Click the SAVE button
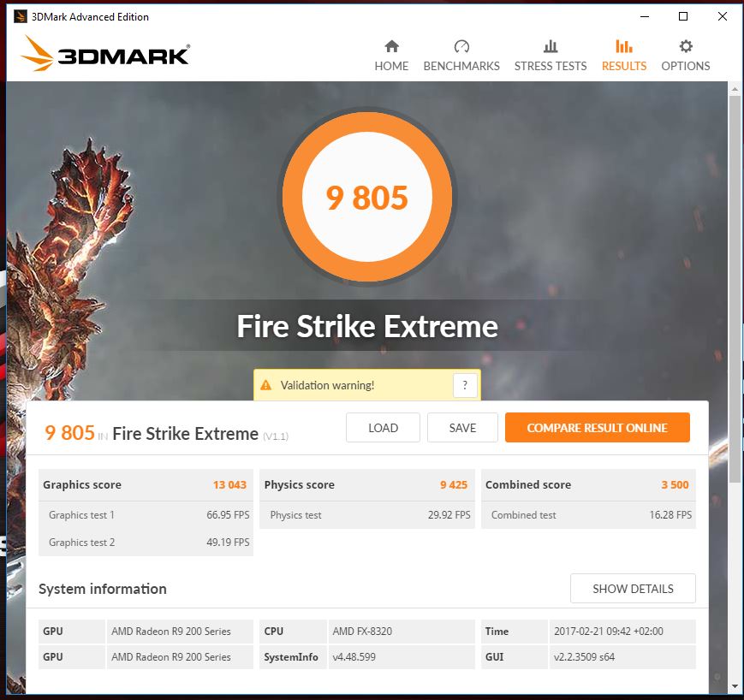This screenshot has width=744, height=700. coord(462,428)
